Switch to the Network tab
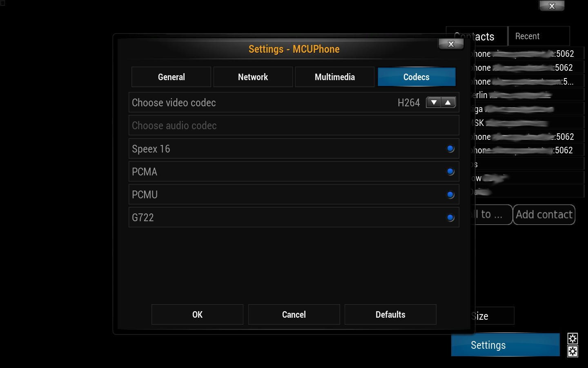The image size is (588, 368). click(253, 77)
